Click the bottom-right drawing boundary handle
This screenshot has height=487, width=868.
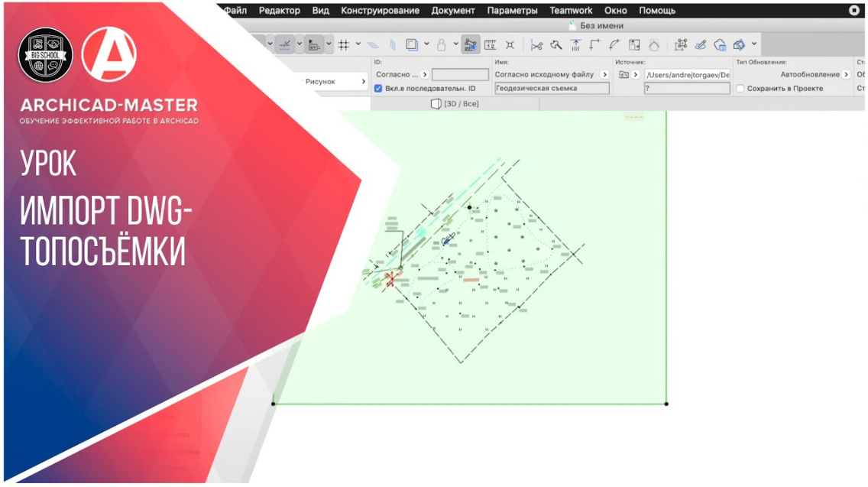coord(666,404)
